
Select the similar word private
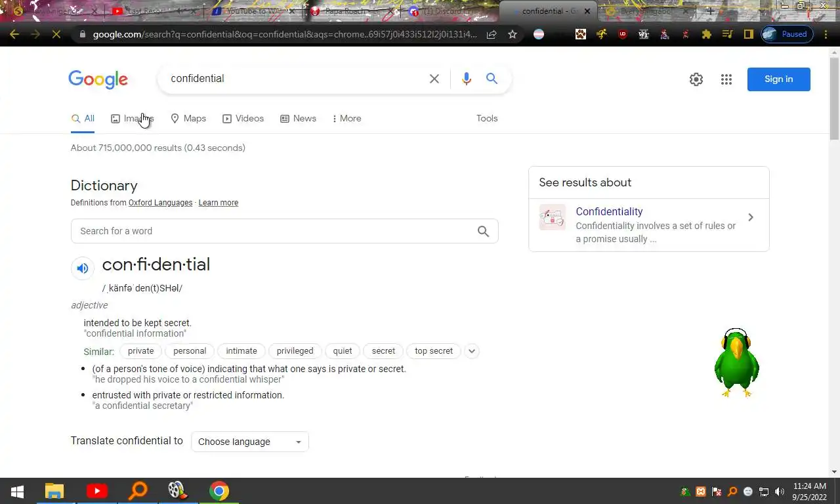141,351
